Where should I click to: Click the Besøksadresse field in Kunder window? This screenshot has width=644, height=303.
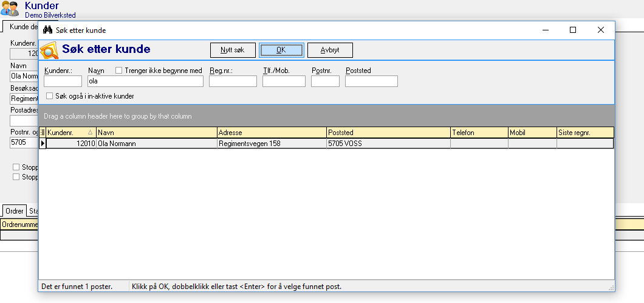24,99
